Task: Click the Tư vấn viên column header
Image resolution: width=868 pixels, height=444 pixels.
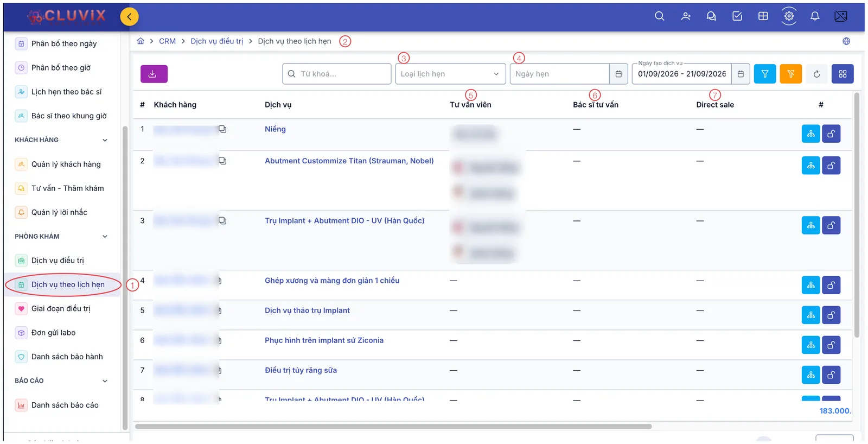Action: [470, 105]
